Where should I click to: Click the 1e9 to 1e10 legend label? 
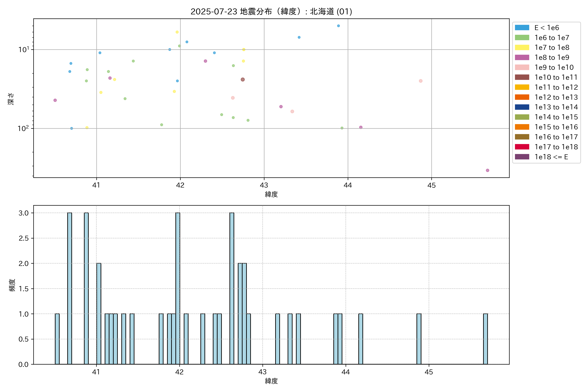[554, 67]
